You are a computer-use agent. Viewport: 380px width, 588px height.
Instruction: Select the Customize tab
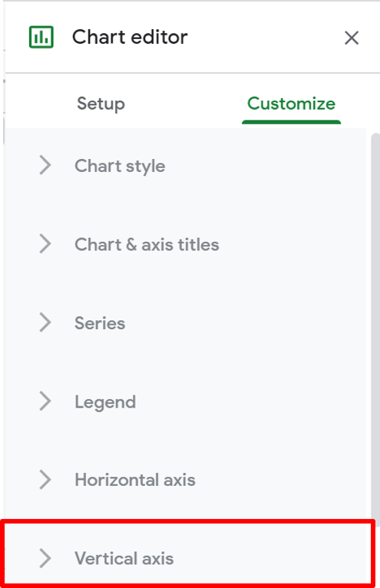(x=292, y=104)
